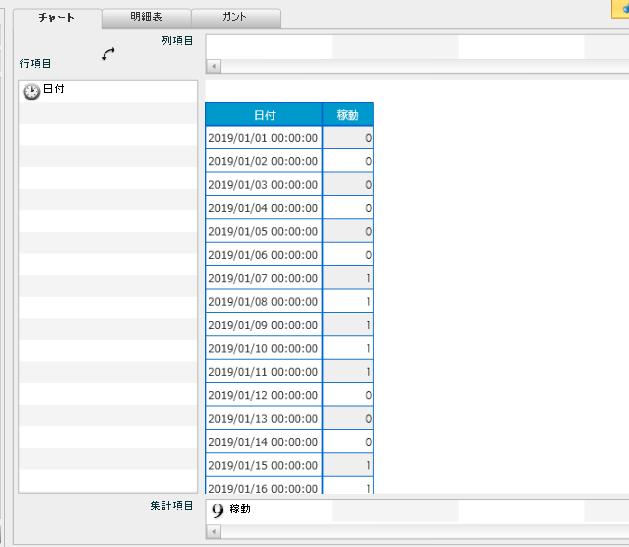The width and height of the screenshot is (629, 547).
Task: Select cell 2019/01/16 00:00:00
Action: click(264, 486)
